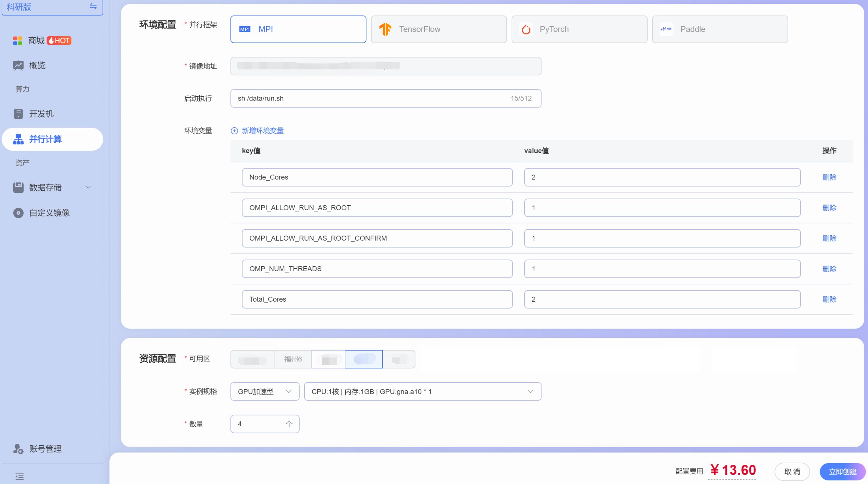This screenshot has width=868, height=484.
Task: Select the last blurred availability zone
Action: coord(399,359)
